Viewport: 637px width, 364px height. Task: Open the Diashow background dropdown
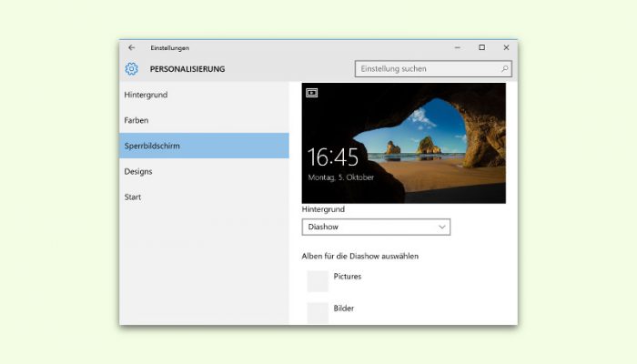point(376,227)
